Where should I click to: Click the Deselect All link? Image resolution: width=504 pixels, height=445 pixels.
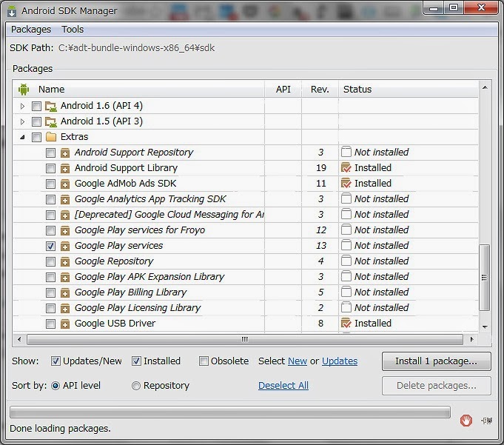pos(283,386)
